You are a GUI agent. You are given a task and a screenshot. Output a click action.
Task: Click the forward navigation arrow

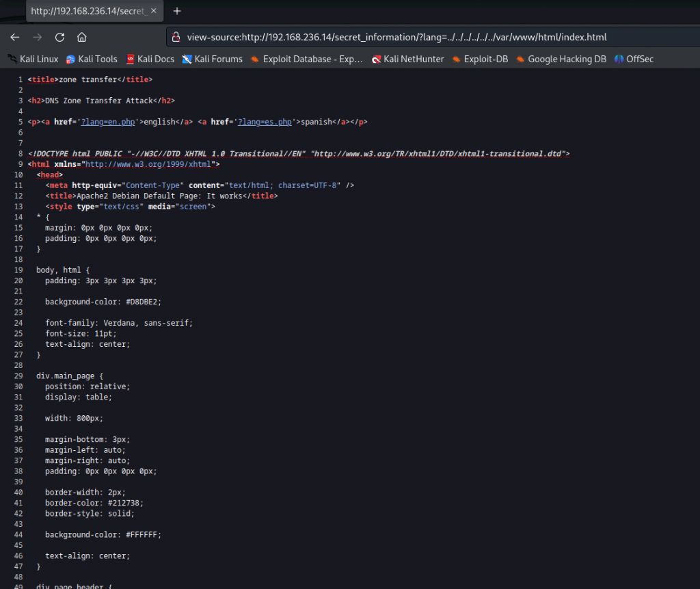pyautogui.click(x=37, y=37)
